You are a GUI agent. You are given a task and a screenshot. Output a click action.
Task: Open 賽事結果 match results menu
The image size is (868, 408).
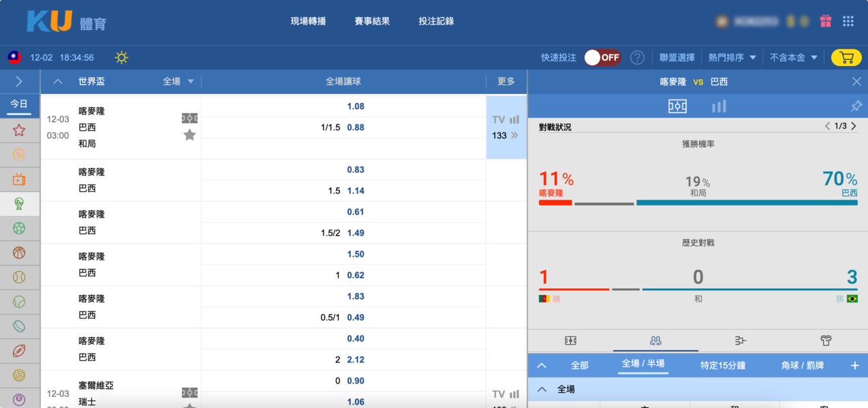[372, 21]
